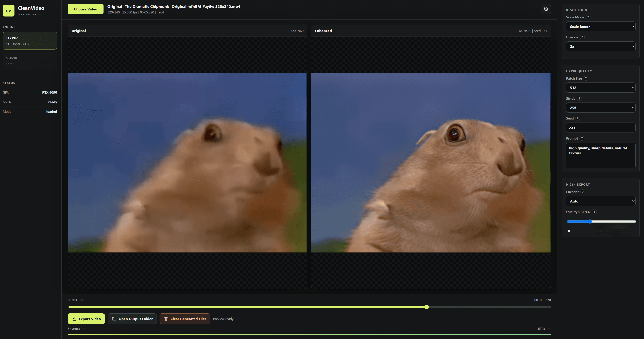The image size is (644, 339).
Task: Click the video timeline scrubber handle
Action: pos(427,307)
